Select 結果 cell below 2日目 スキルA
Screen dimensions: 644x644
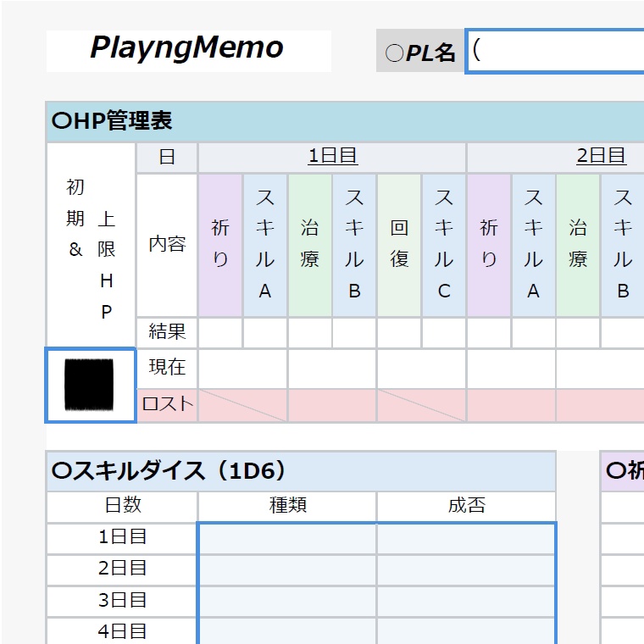[x=534, y=332]
